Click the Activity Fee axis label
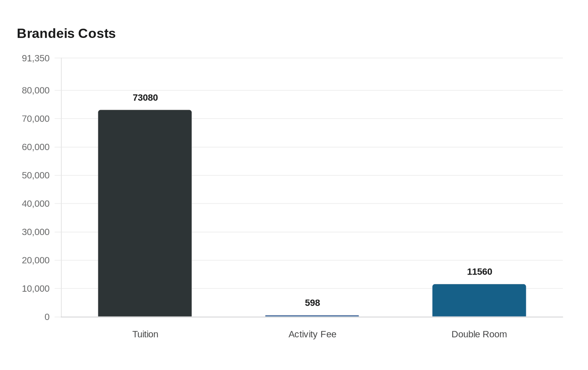 (x=312, y=334)
